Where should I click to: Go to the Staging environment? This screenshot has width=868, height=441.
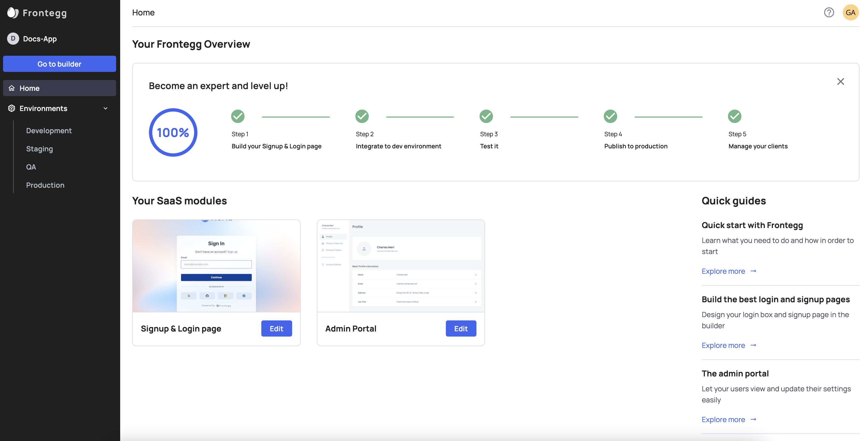(x=39, y=149)
